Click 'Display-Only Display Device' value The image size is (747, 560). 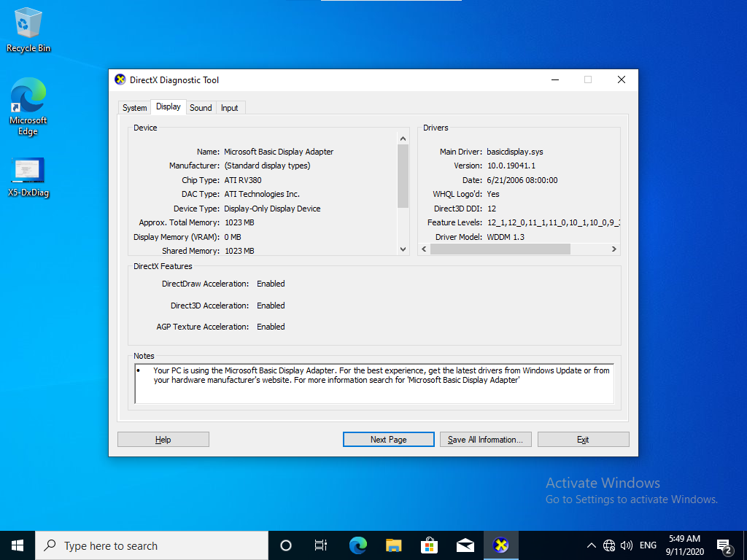pyautogui.click(x=272, y=209)
